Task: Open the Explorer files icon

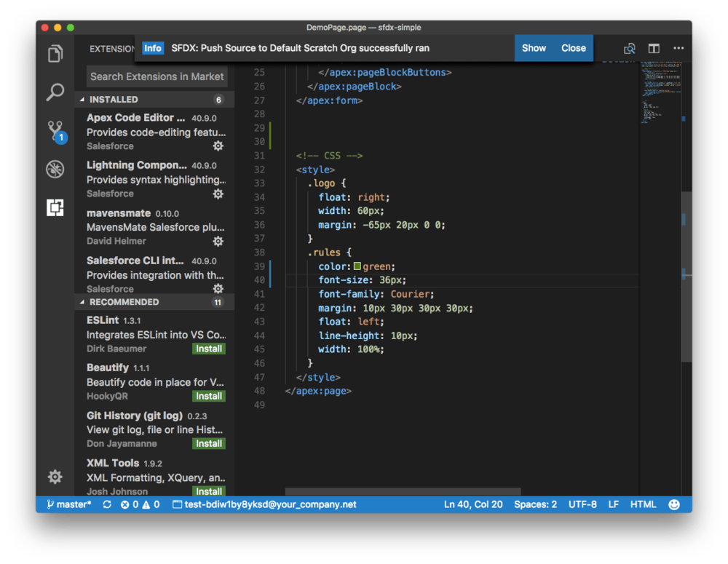Action: click(x=55, y=54)
